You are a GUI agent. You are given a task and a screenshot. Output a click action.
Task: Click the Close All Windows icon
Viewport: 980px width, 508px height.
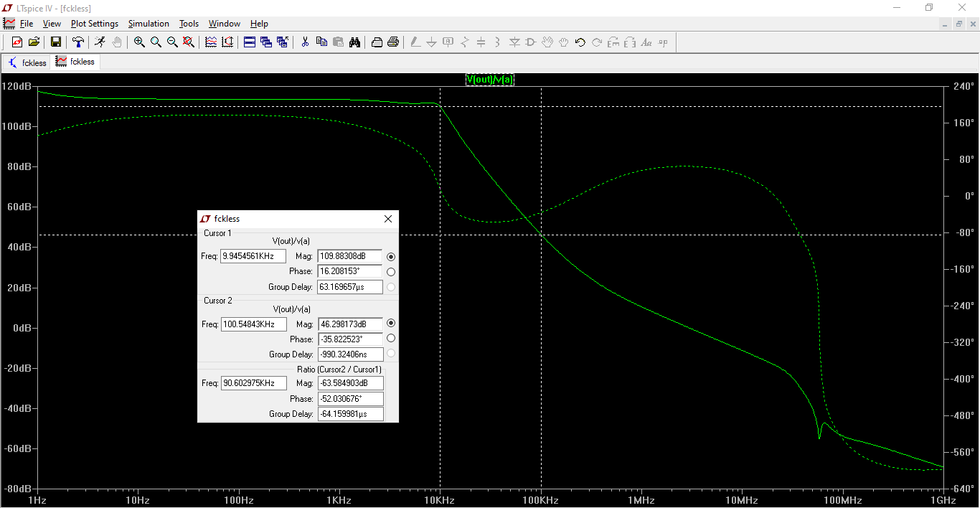(283, 42)
